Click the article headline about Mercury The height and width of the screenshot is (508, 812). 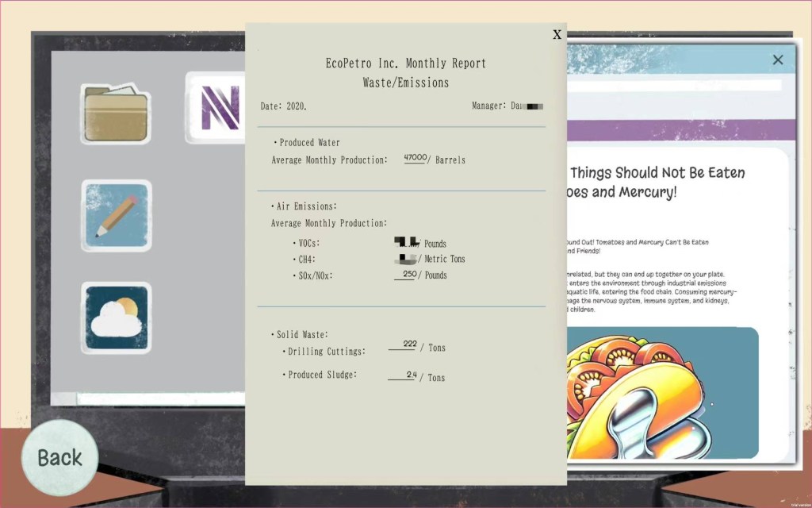(x=657, y=182)
